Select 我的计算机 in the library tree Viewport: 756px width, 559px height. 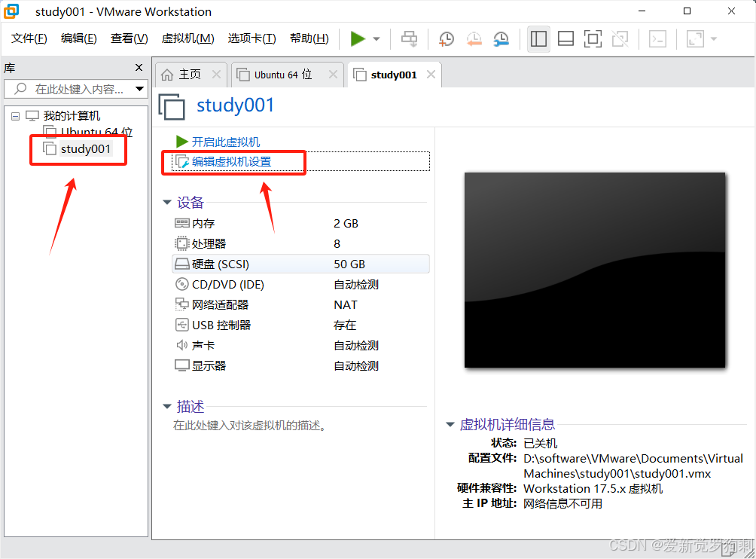72,116
